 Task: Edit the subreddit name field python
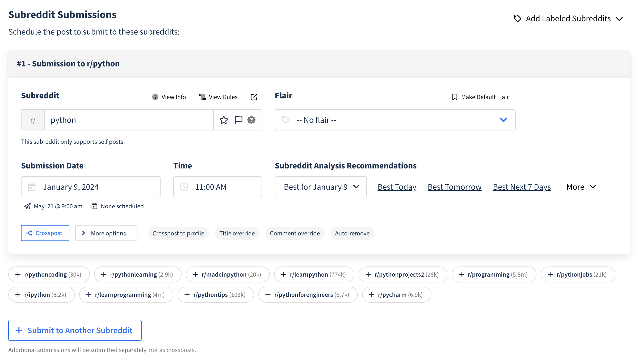129,120
